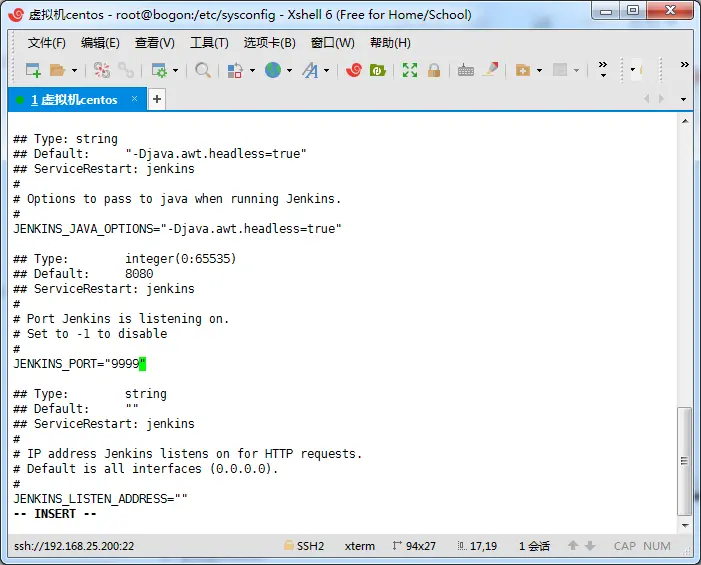
Task: Open the View menu 查看(V)
Action: tap(155, 43)
